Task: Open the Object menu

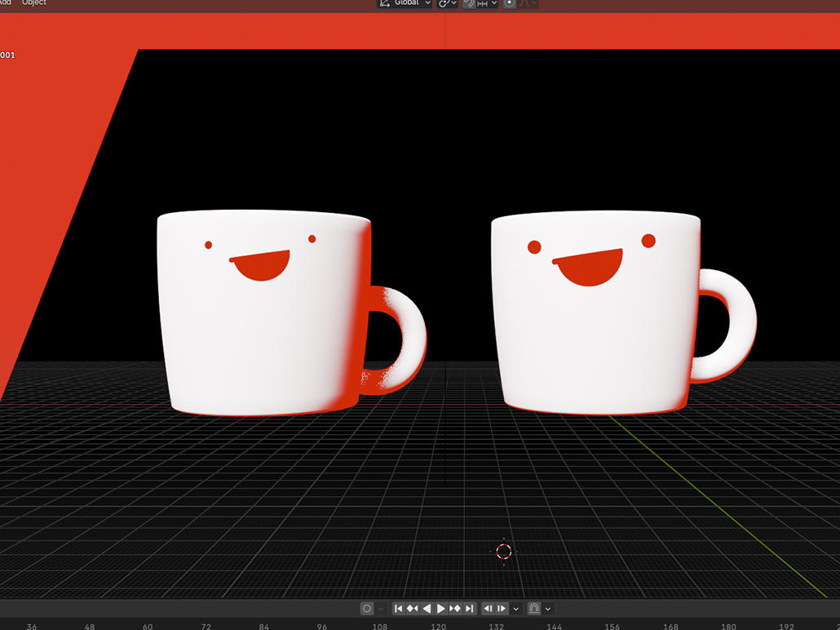Action: (34, 3)
